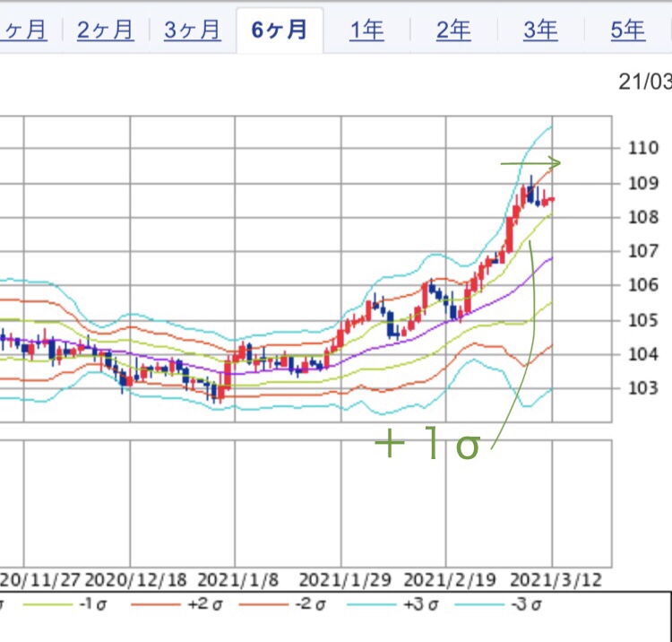Click the 105 price axis label

643,320
